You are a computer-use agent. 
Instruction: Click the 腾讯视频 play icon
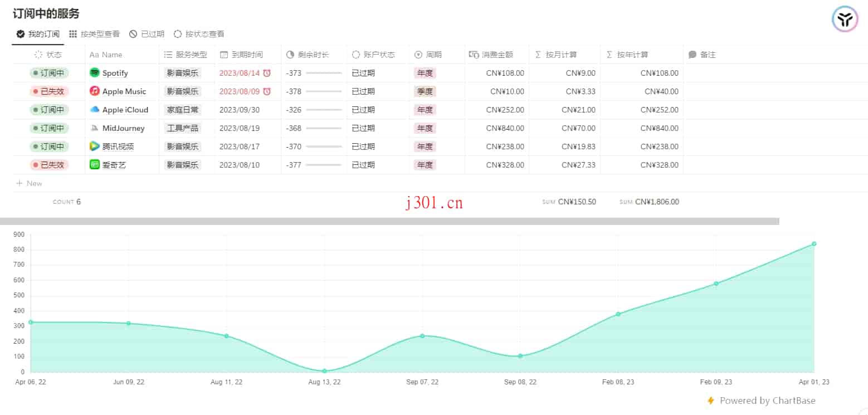pos(95,147)
